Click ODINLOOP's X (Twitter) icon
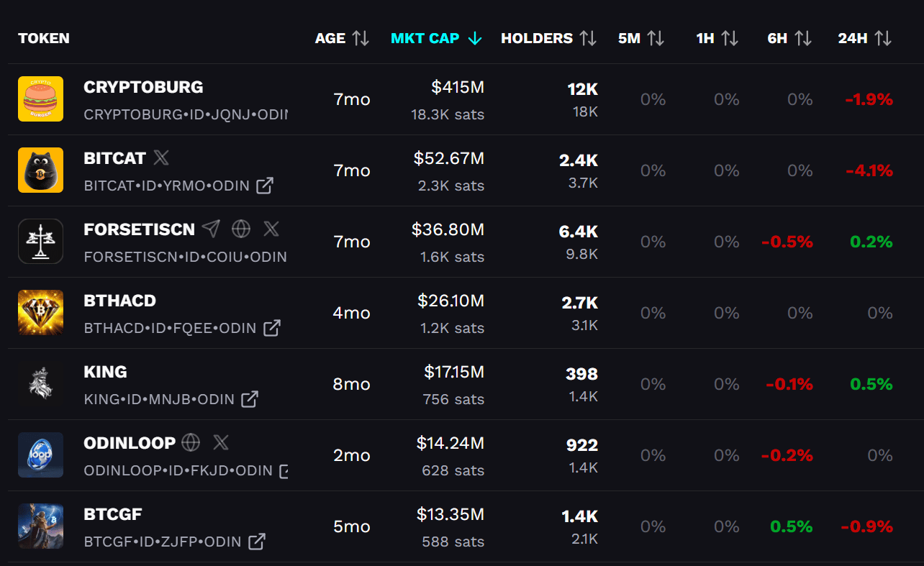924x566 pixels. pyautogui.click(x=221, y=443)
